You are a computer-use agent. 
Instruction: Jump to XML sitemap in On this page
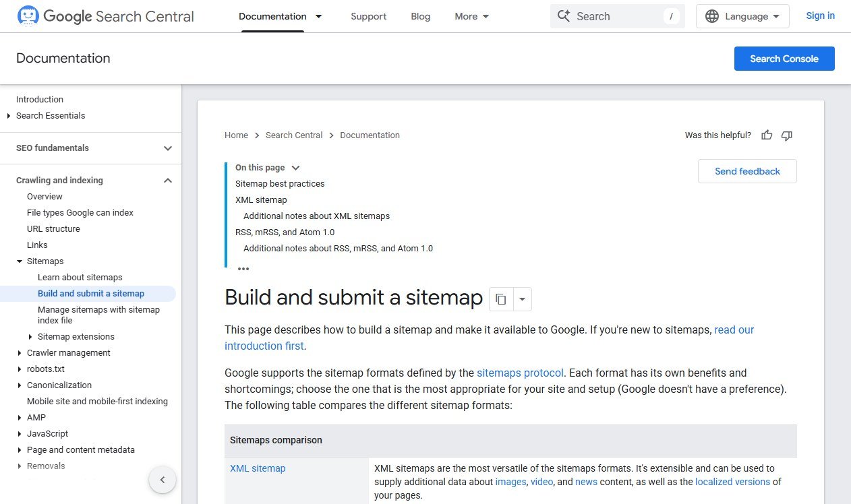point(261,200)
